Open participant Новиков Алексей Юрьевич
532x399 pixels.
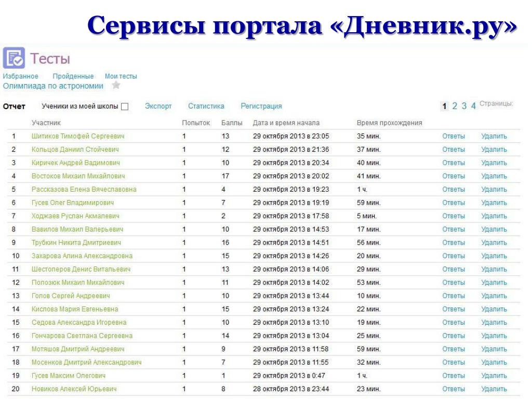pyautogui.click(x=74, y=389)
